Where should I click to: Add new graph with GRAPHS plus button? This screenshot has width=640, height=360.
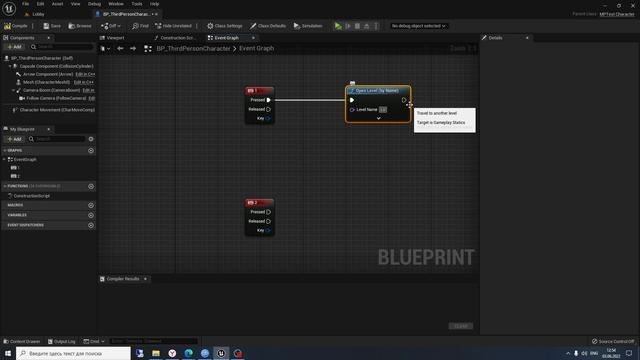(x=91, y=151)
